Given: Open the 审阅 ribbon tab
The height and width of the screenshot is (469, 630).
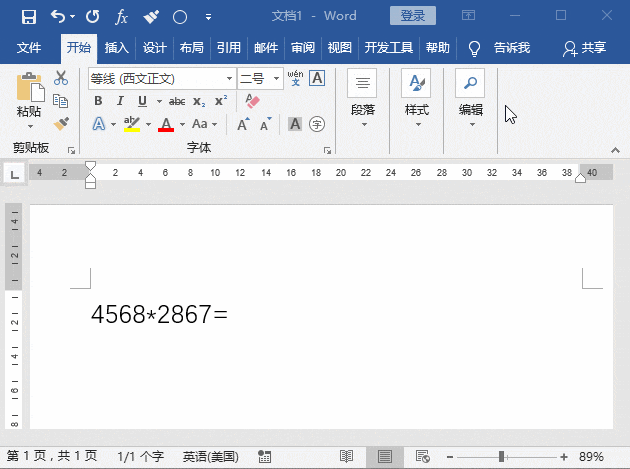Looking at the screenshot, I should tap(303, 48).
